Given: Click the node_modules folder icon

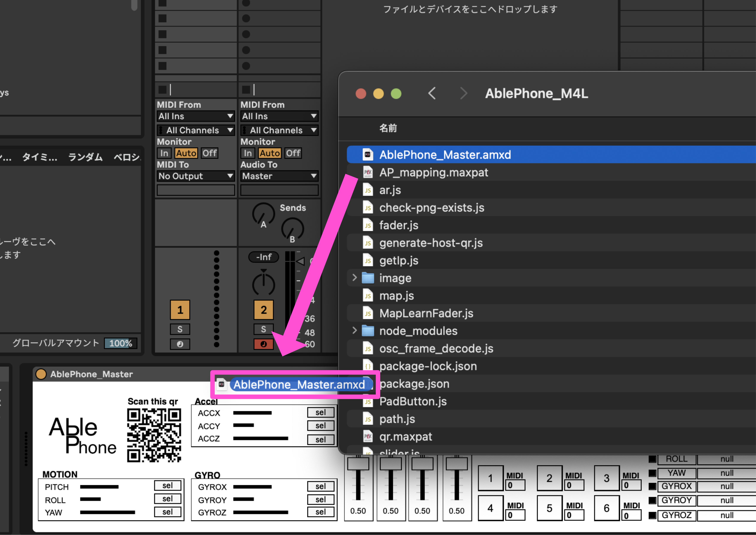Looking at the screenshot, I should click(368, 331).
